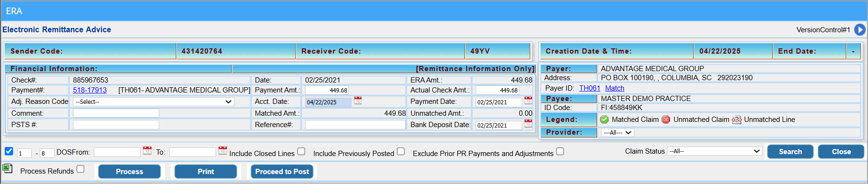
Task: Open the DOS To calendar picker
Action: click(x=223, y=150)
